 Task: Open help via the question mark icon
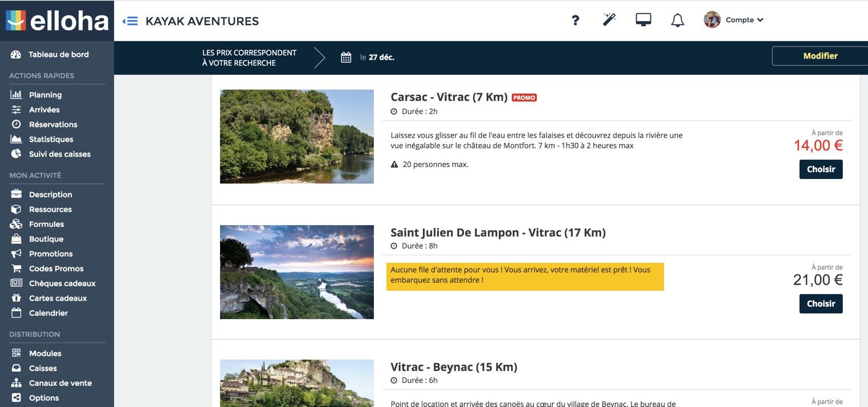[575, 20]
